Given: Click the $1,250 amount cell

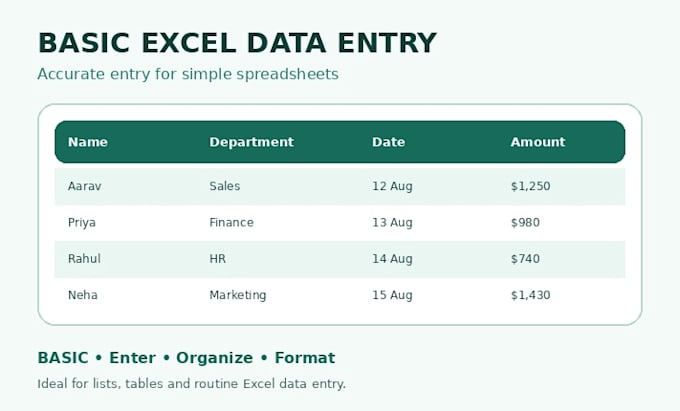Looking at the screenshot, I should coord(530,186).
